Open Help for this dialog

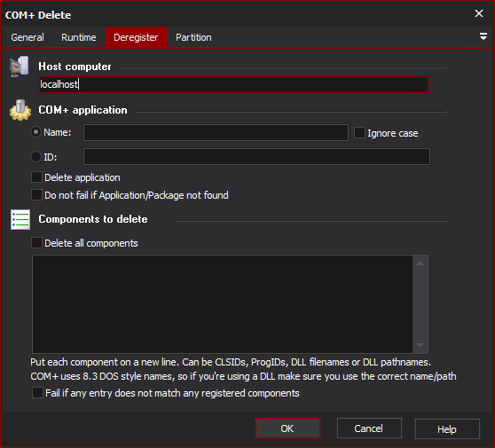click(447, 429)
